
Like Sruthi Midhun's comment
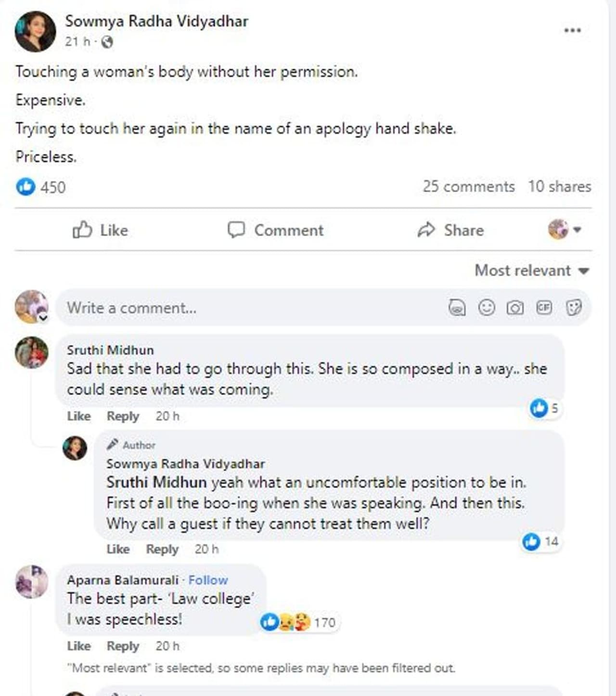(x=79, y=416)
